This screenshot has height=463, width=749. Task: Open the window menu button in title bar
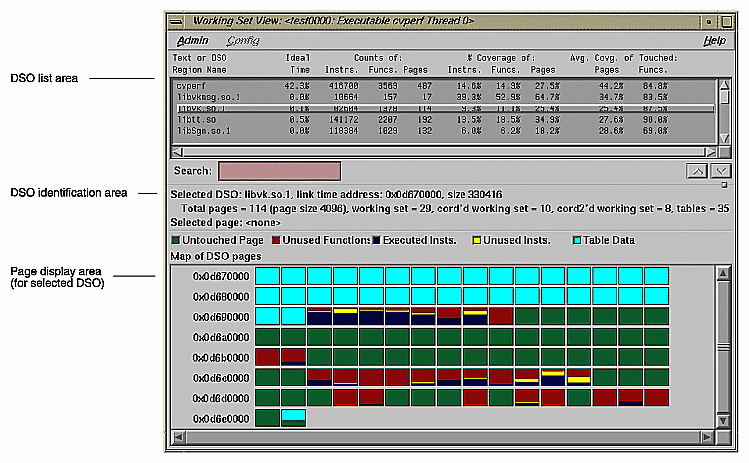[x=176, y=21]
